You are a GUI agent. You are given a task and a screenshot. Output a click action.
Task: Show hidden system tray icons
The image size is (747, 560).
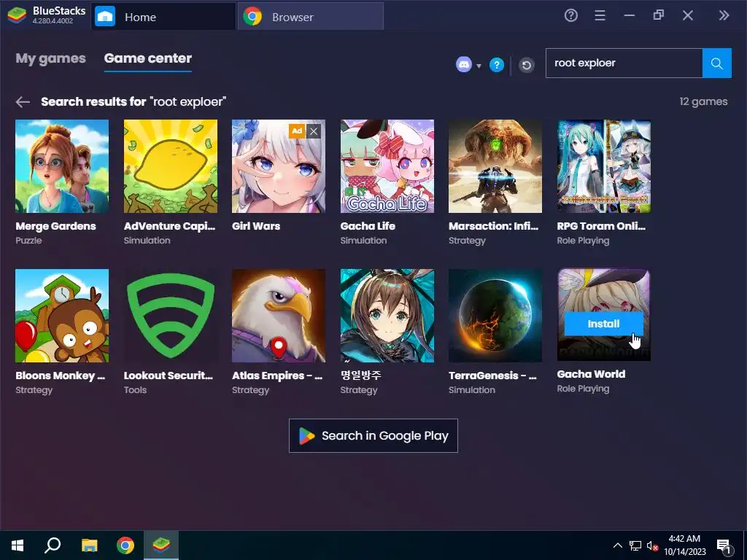[x=617, y=545]
